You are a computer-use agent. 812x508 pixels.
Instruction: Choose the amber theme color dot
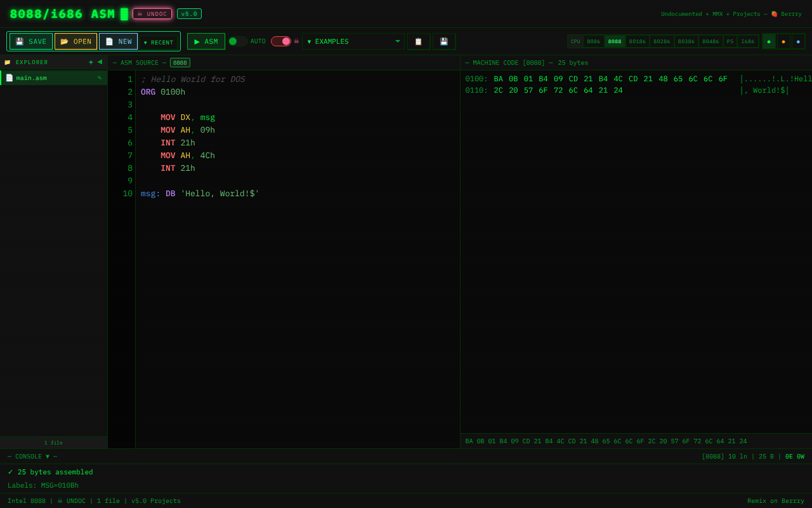(783, 41)
